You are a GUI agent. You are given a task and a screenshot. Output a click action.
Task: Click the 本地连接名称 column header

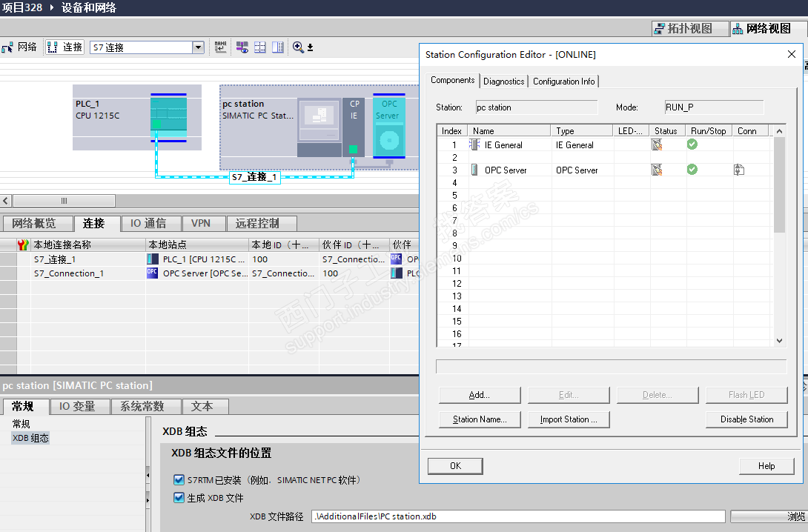(x=88, y=245)
